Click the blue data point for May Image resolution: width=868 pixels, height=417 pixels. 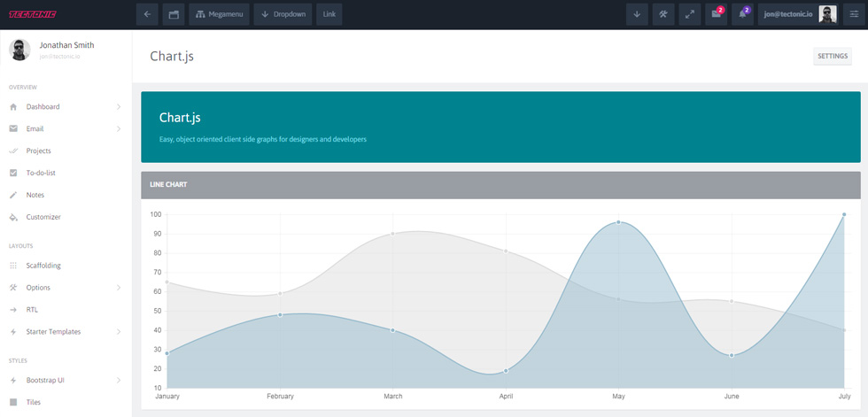tap(618, 222)
